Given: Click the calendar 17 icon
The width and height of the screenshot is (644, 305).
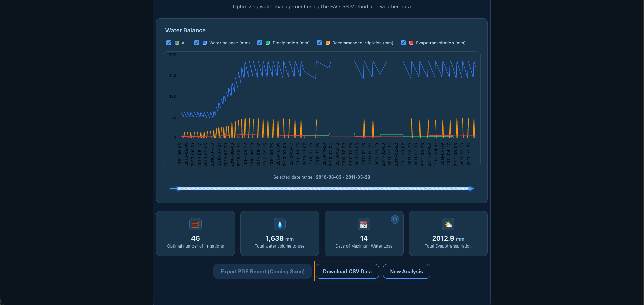Looking at the screenshot, I should click(x=364, y=224).
